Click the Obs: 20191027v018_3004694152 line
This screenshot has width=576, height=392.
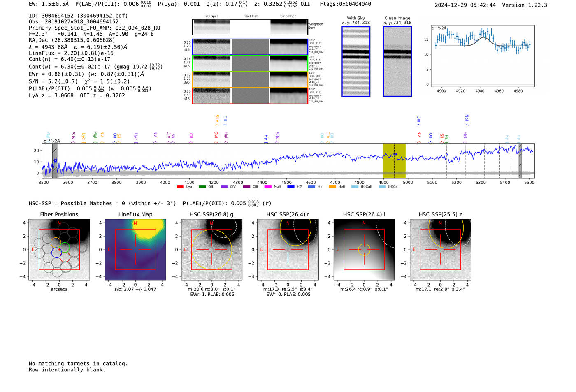(74, 22)
